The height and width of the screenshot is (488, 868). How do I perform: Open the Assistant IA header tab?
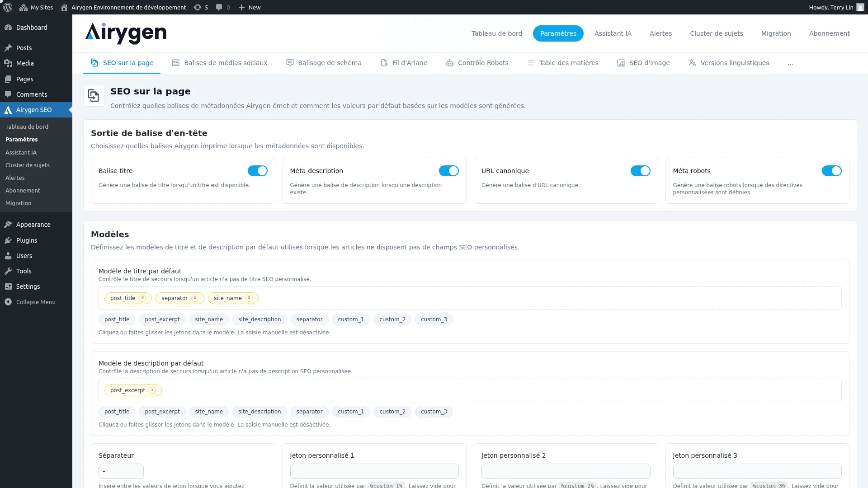click(x=613, y=33)
